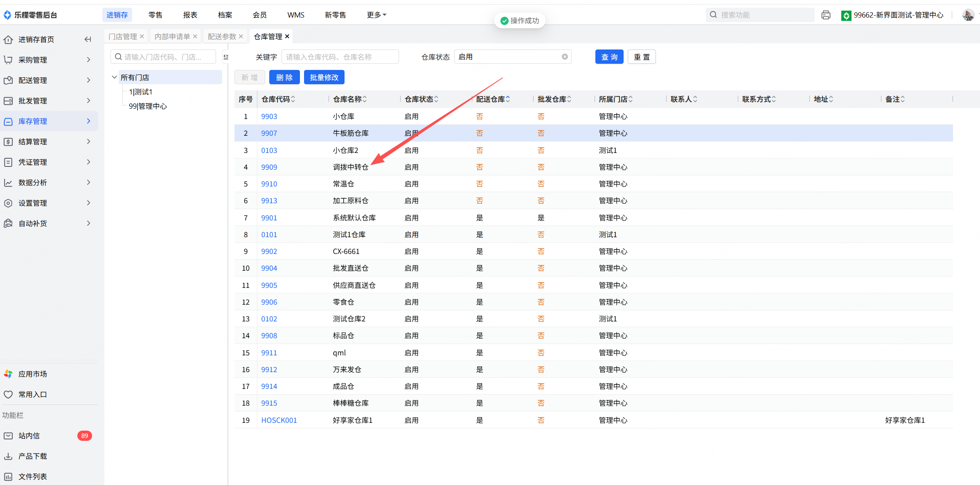Open the 报表 top menu
This screenshot has height=485, width=980.
[x=190, y=15]
